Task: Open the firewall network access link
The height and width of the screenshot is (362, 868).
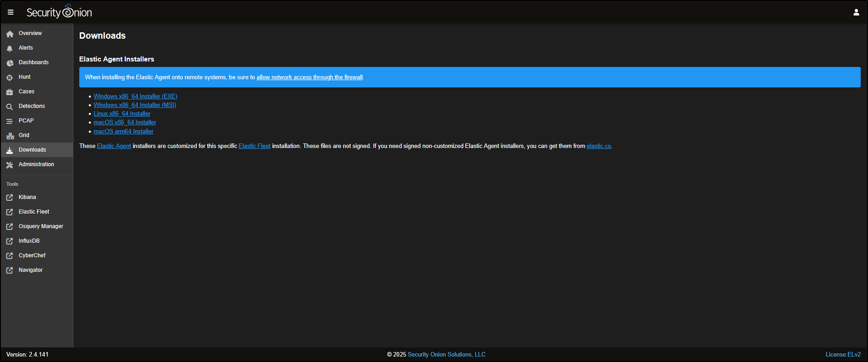Action: [309, 77]
